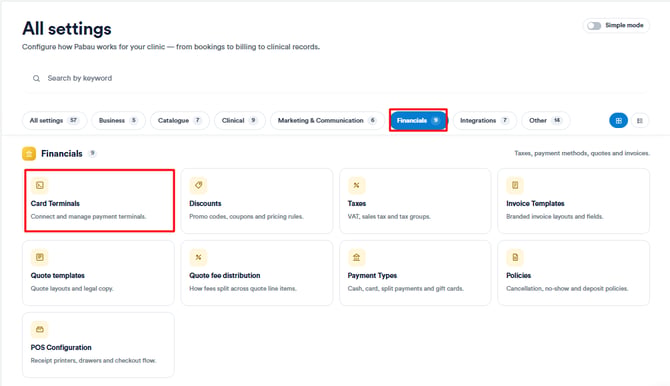
Task: Open Card Terminals settings
Action: click(99, 201)
